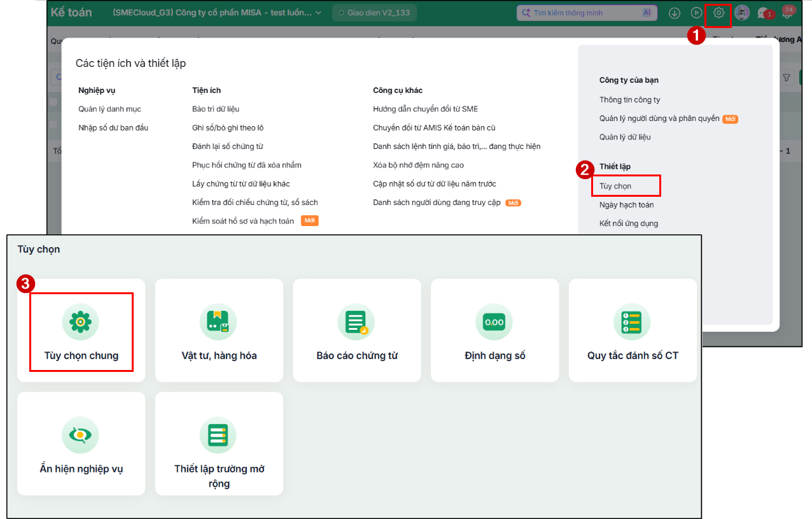The height and width of the screenshot is (519, 812).
Task: Click the Định dạng số 0.00 icon
Action: [x=494, y=322]
